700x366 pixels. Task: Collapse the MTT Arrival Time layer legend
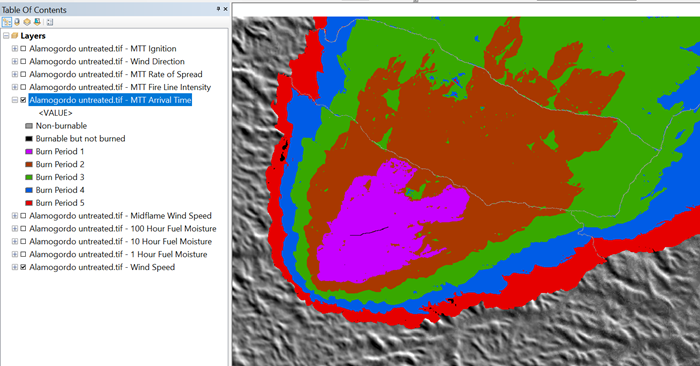click(x=15, y=100)
